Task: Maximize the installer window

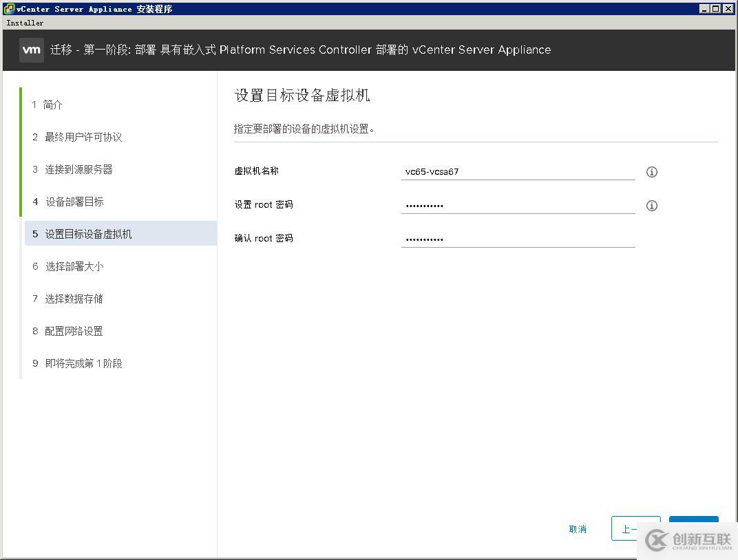Action: (x=715, y=8)
